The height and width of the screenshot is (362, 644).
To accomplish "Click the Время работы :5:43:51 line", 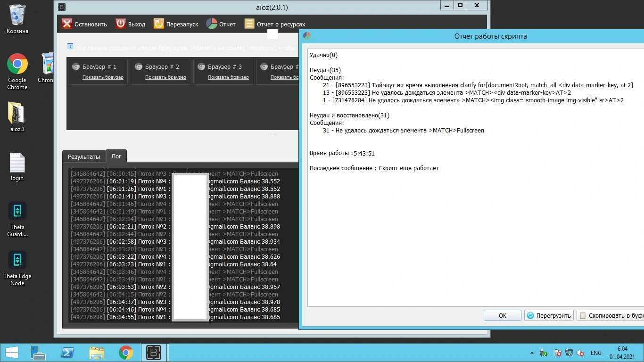I will [x=342, y=153].
